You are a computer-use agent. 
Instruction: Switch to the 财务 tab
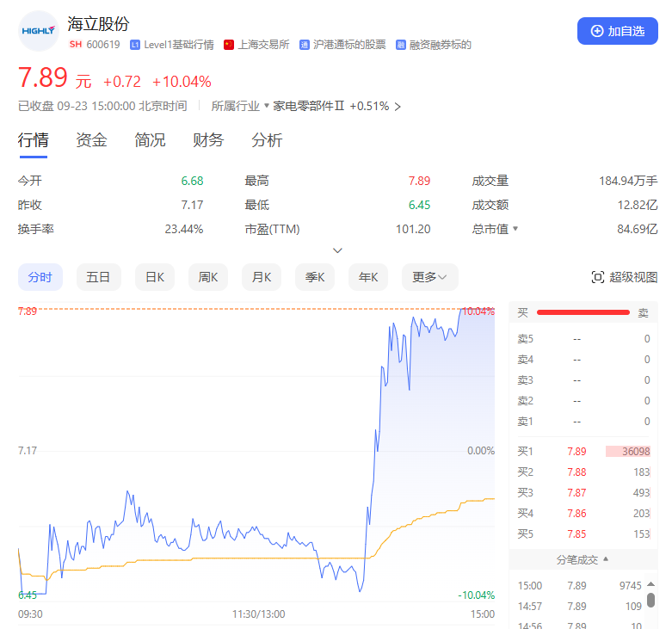click(208, 140)
